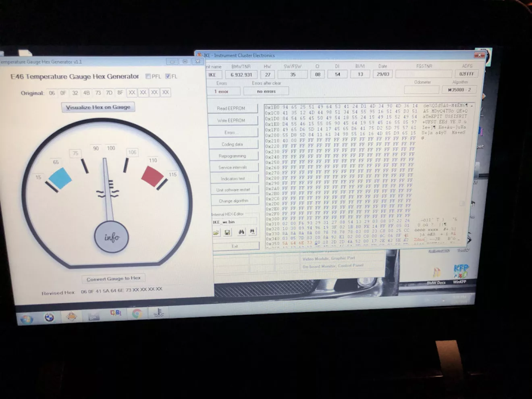Viewport: 532px width, 399px height.
Task: Click the red 110 zone on gauge
Action: coord(152,176)
